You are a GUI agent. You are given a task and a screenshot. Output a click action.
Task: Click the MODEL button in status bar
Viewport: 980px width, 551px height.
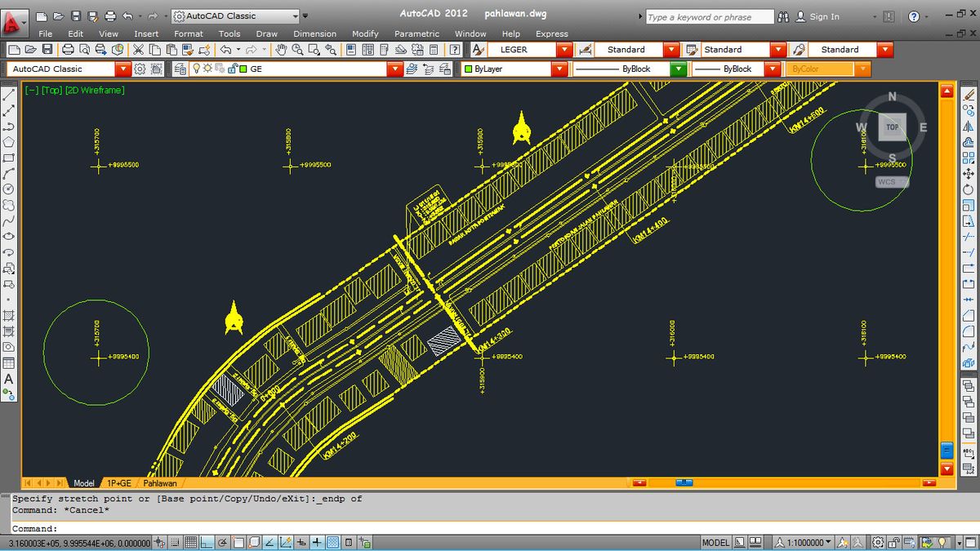pos(716,543)
